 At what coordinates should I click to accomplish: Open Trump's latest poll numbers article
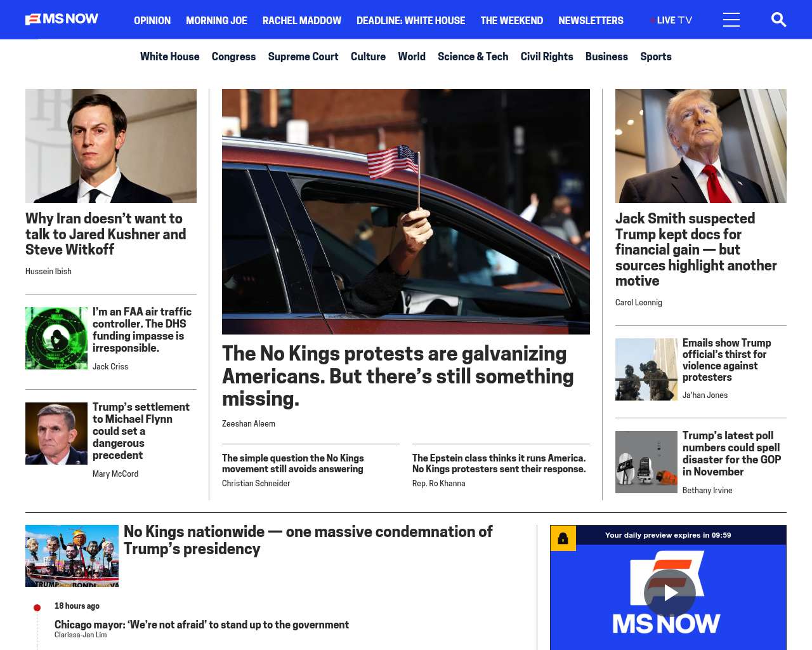(x=731, y=453)
